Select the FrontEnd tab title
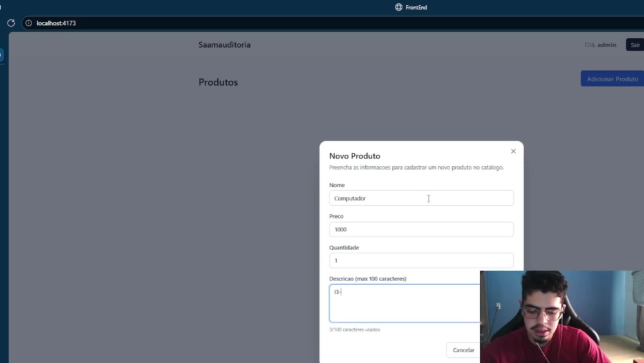 416,7
